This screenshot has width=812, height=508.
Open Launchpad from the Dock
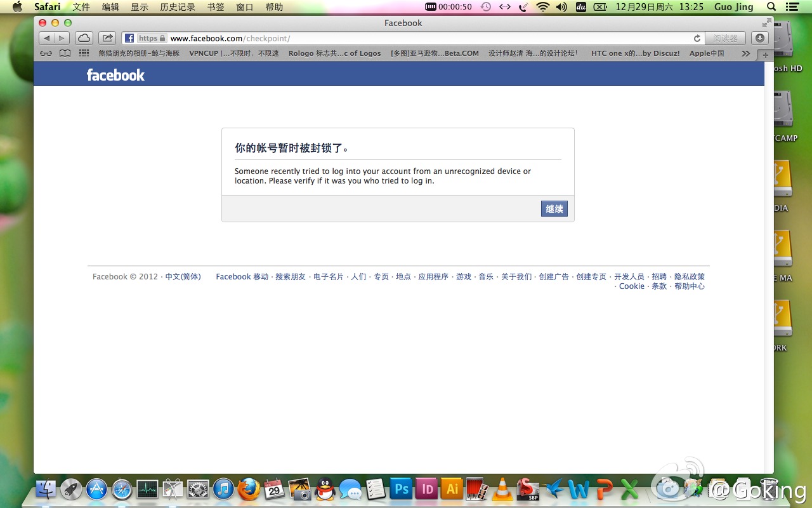pos(71,489)
